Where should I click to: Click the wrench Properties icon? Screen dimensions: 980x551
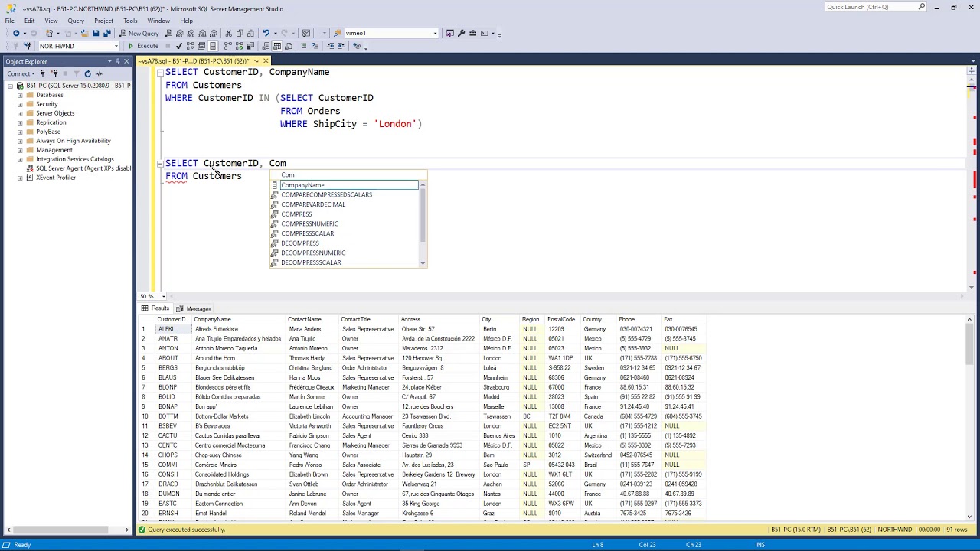[x=461, y=34]
